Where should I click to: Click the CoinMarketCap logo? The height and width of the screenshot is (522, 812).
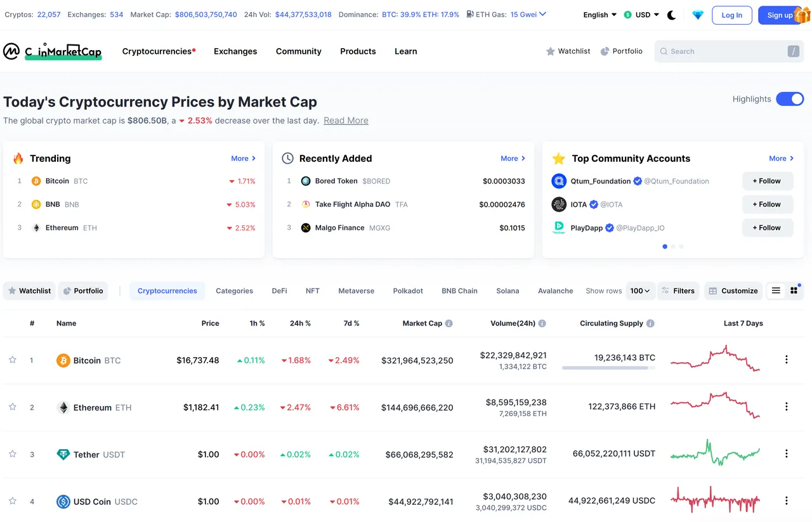pos(52,51)
